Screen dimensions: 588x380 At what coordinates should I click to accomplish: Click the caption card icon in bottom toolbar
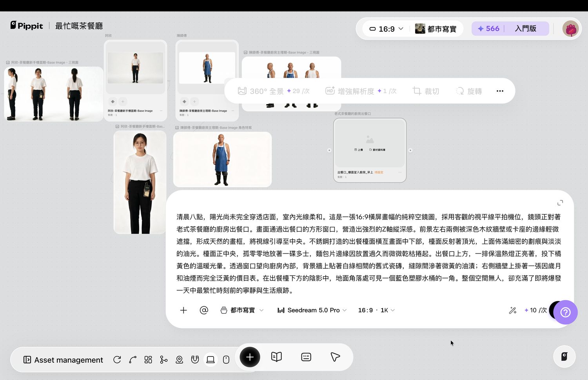click(306, 357)
